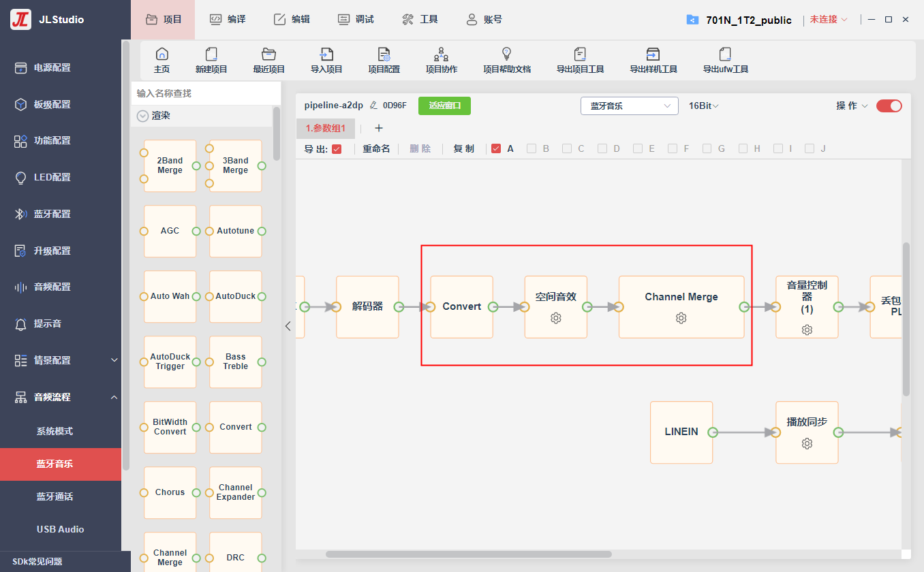The image size is (924, 572).
Task: Open settings gear on Channel Merge node
Action: click(681, 318)
